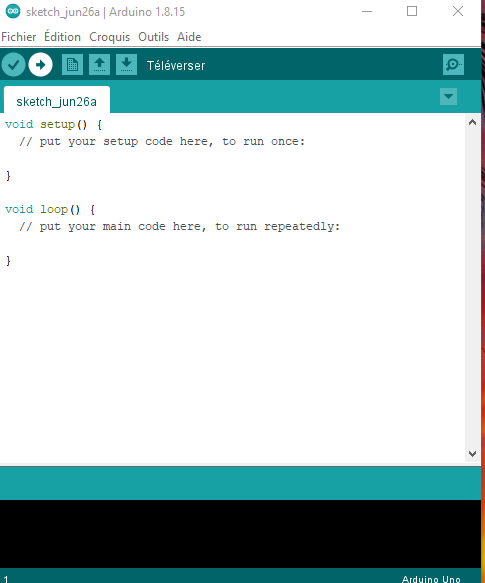Open the Édition menu

coord(62,37)
